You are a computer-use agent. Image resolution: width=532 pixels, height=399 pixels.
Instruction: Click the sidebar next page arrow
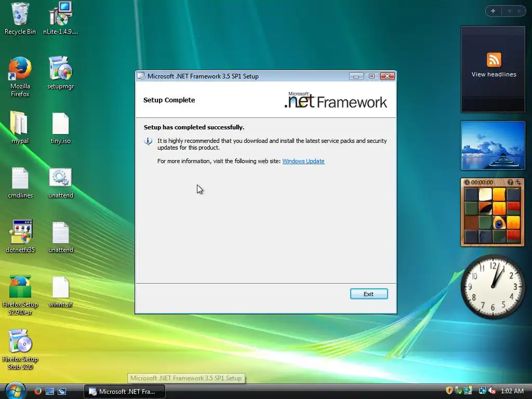pos(519,11)
